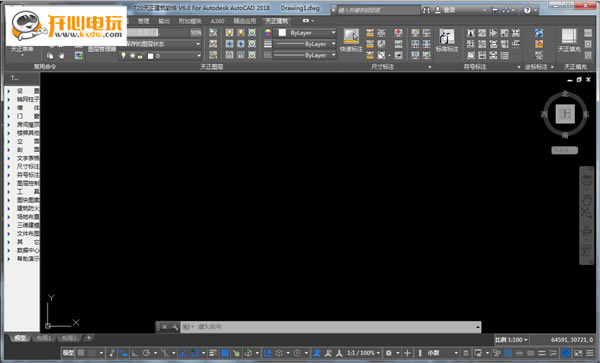Toggle the lineweight display in status bar
The width and height of the screenshot is (600, 363).
[213, 353]
